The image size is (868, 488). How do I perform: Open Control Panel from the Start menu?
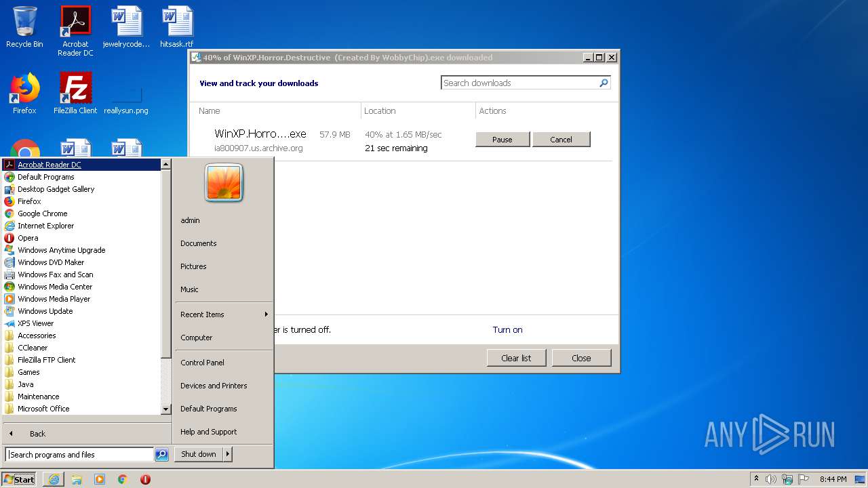click(224, 363)
